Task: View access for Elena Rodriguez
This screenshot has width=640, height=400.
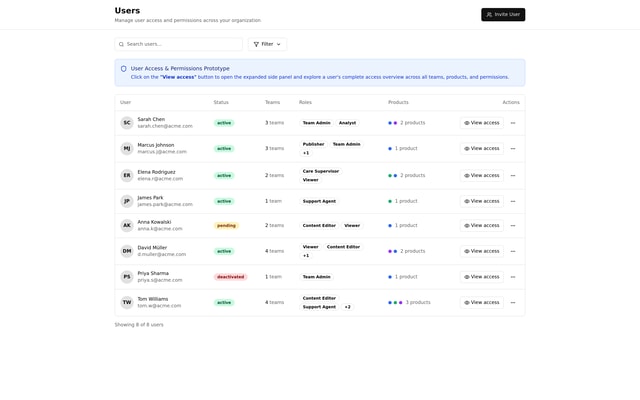Action: coord(482,176)
